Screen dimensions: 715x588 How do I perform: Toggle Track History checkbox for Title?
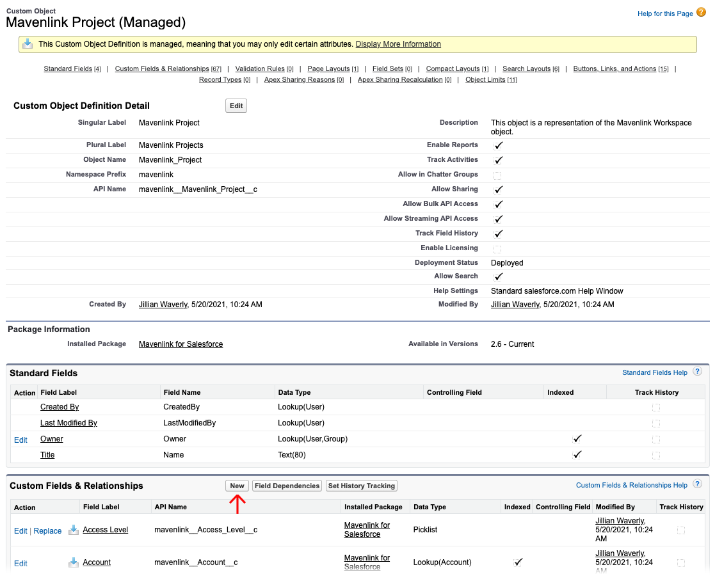(656, 456)
